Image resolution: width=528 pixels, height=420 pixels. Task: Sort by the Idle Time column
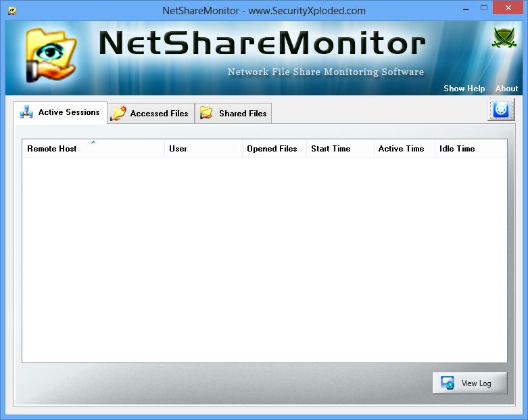471,149
